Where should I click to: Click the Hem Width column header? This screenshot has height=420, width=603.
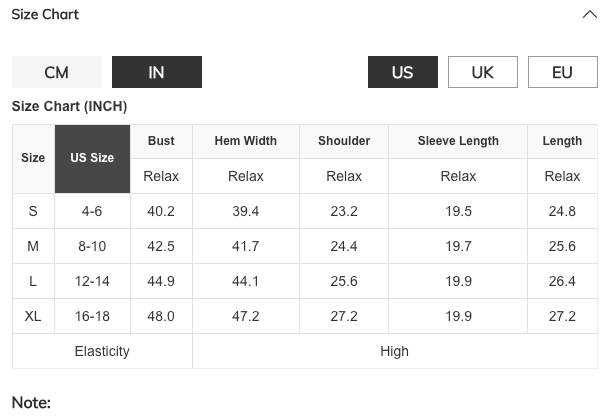pos(246,141)
